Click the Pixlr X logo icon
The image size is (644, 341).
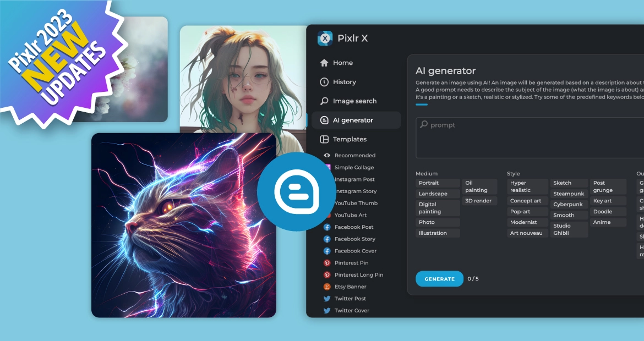tap(325, 38)
